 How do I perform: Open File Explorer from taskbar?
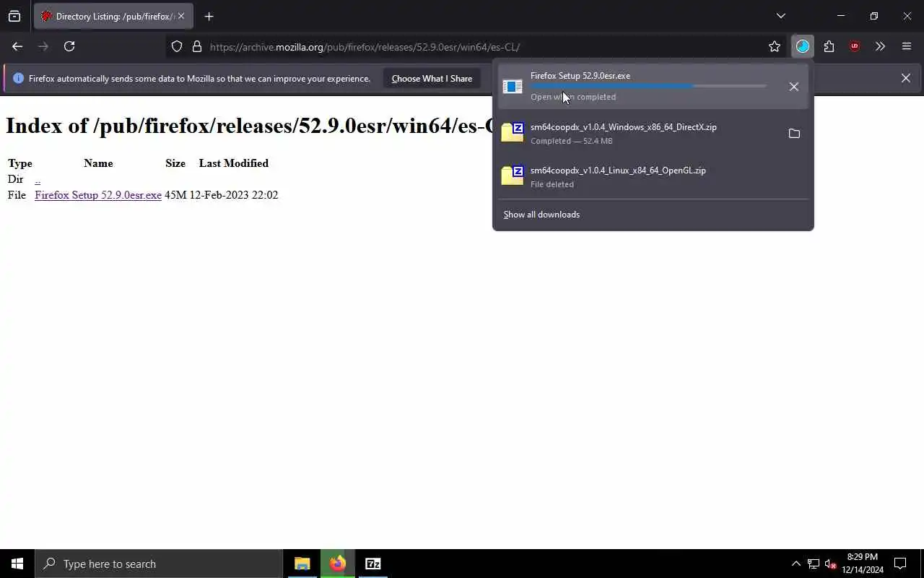point(302,564)
